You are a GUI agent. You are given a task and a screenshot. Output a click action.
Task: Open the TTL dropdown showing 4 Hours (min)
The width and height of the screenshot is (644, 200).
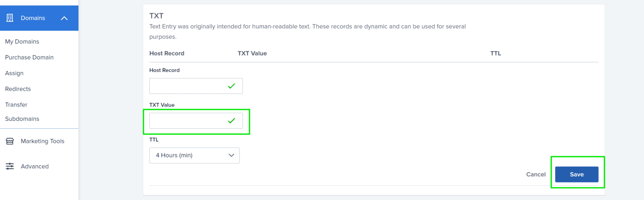[x=195, y=155]
